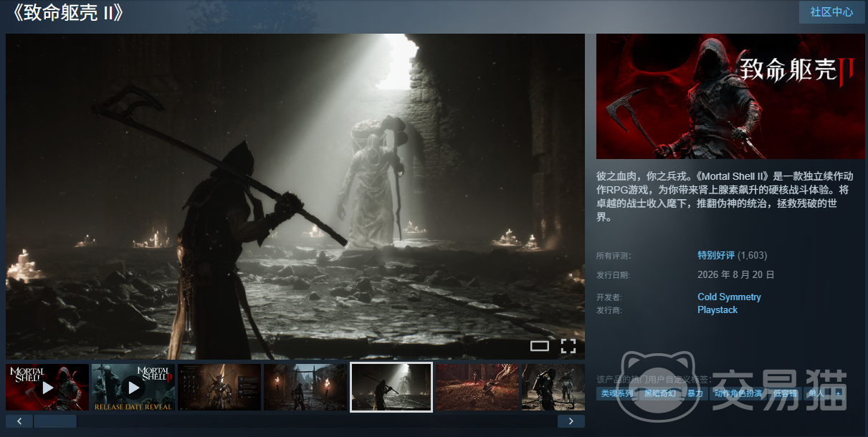Play the Release Date Reveal trailer thumbnail
Image resolution: width=868 pixels, height=437 pixels.
click(133, 388)
